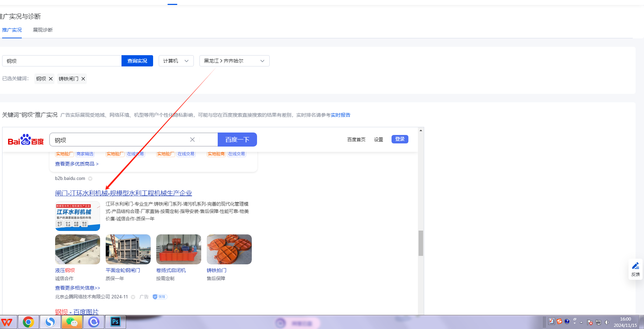The width and height of the screenshot is (644, 329).
Task: Click the 实地验商 tag
Action: [216, 154]
